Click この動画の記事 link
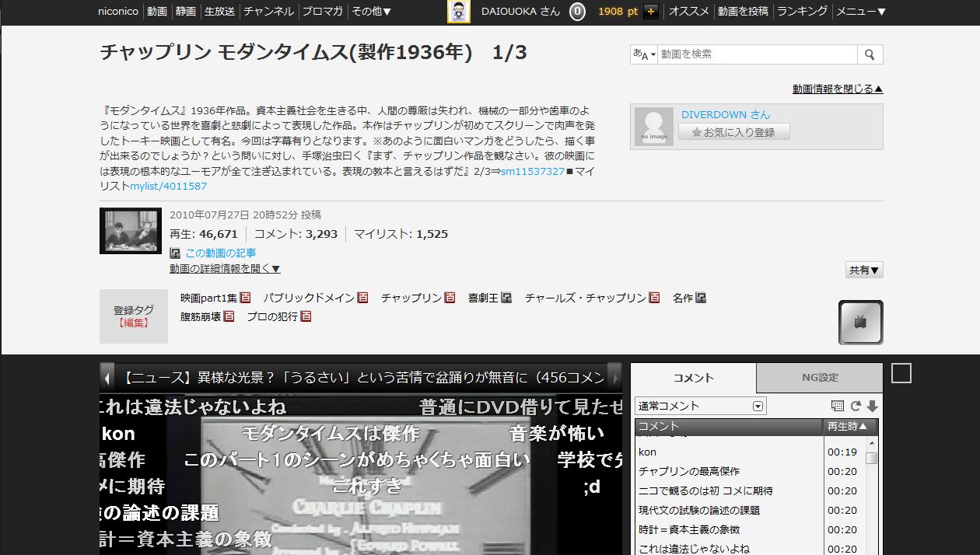The height and width of the screenshot is (555, 980). [x=221, y=253]
